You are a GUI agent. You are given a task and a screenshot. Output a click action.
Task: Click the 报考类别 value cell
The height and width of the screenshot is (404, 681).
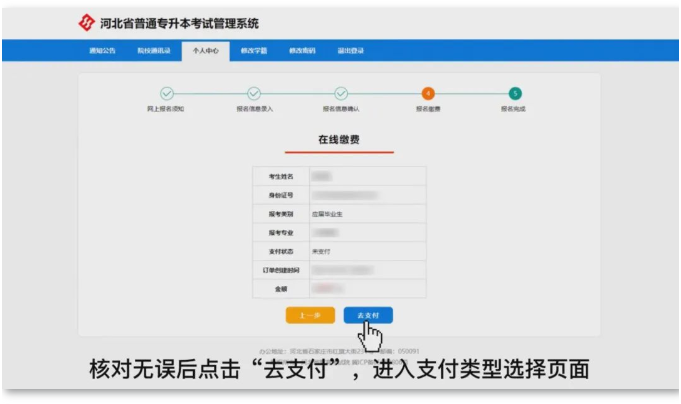[366, 213]
